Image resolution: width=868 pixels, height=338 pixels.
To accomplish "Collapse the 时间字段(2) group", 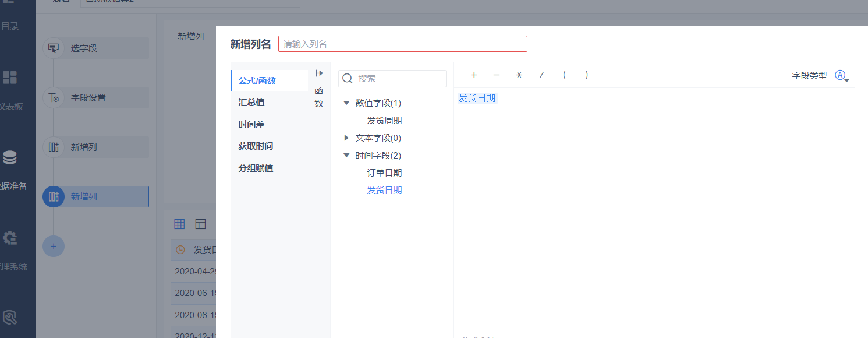I will coord(346,156).
